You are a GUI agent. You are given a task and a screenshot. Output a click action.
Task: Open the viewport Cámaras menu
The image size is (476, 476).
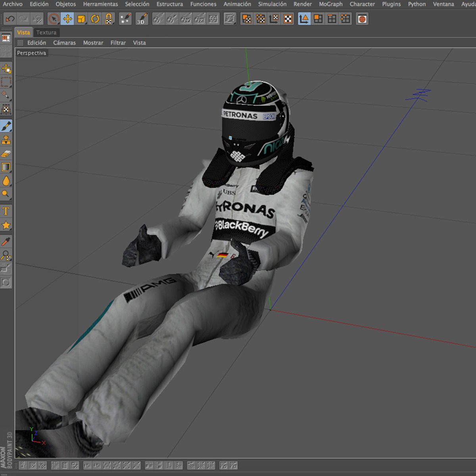click(64, 43)
